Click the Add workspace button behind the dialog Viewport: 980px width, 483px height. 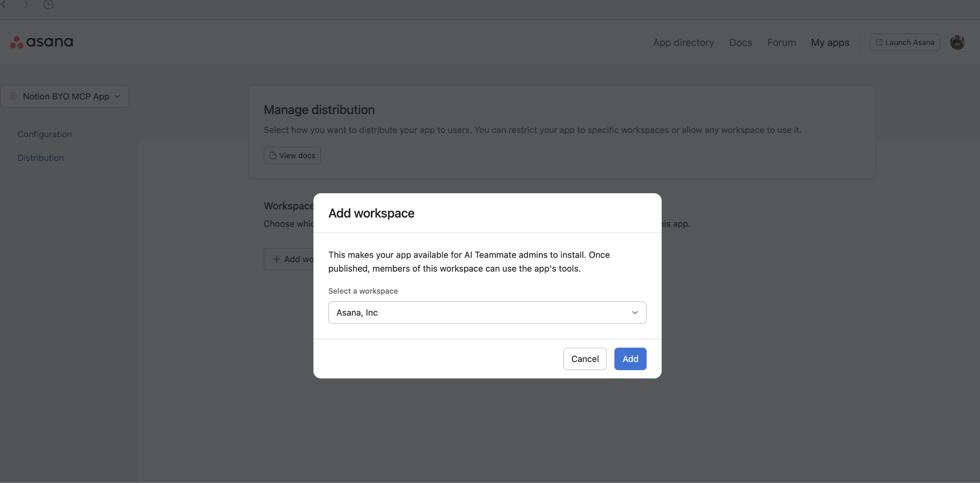pyautogui.click(x=289, y=259)
